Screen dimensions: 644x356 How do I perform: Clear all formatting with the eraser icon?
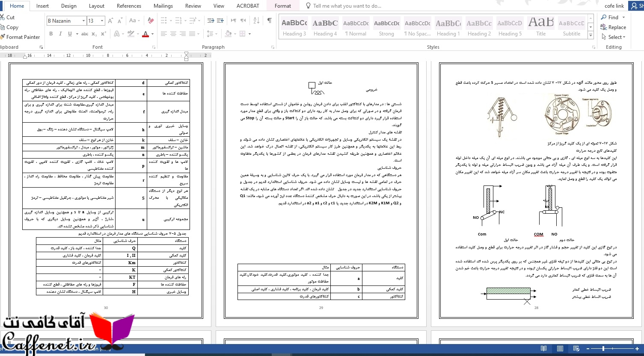150,21
